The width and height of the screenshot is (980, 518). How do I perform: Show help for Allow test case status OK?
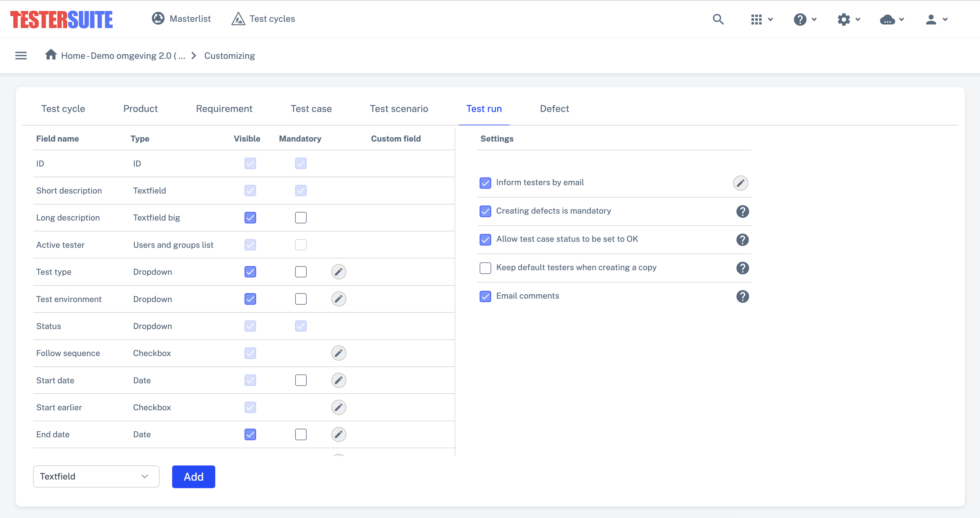click(x=742, y=239)
